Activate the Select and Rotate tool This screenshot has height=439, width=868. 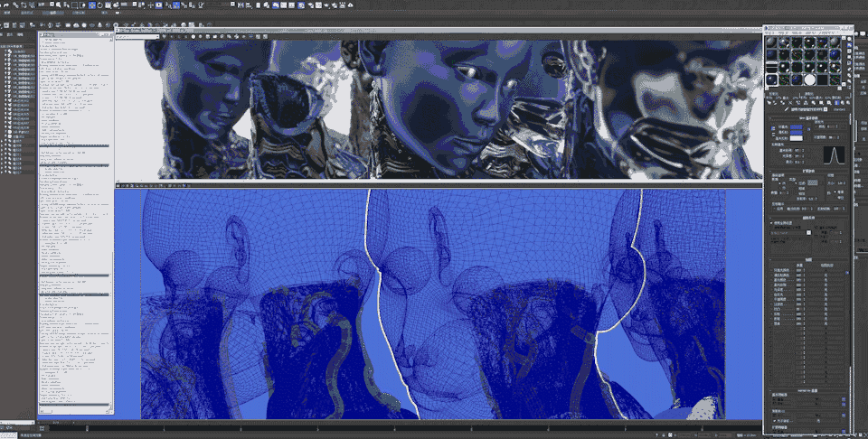tap(100, 5)
